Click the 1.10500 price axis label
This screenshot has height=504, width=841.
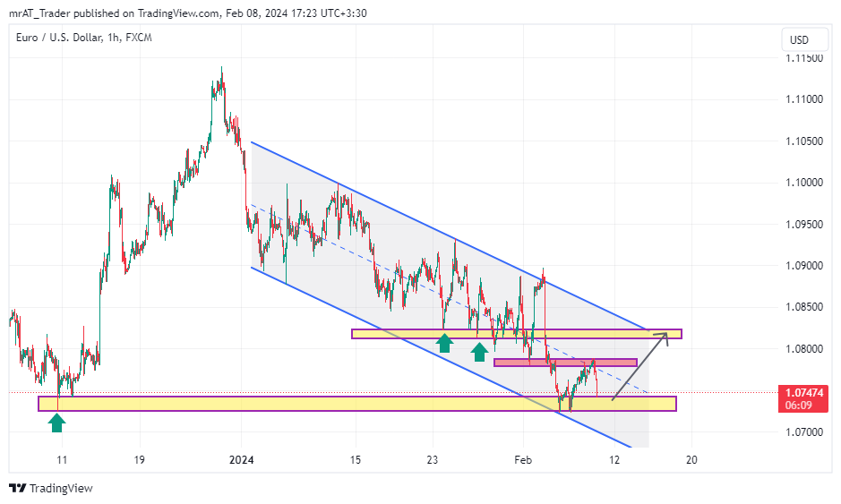coord(804,141)
